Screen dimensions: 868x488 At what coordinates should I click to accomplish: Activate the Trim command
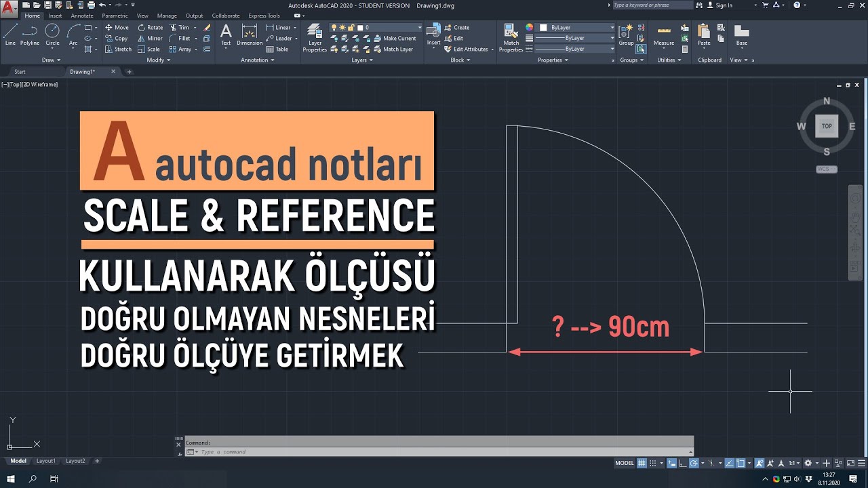[179, 28]
